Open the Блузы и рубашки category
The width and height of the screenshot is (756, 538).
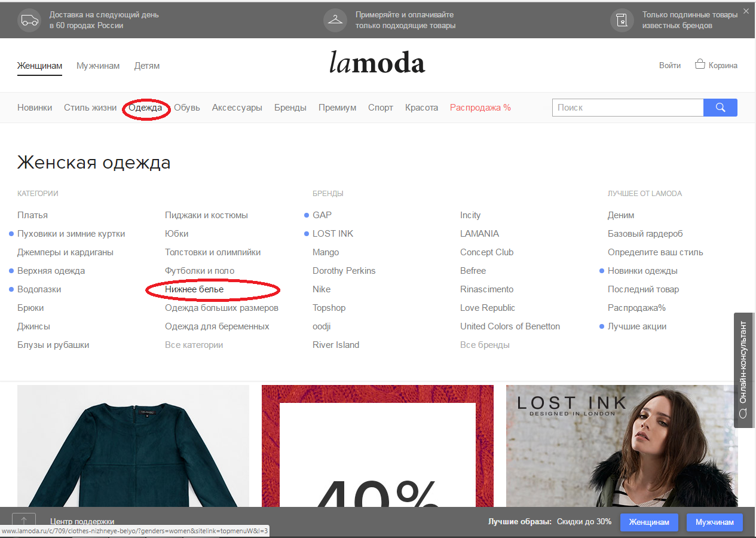pos(53,345)
